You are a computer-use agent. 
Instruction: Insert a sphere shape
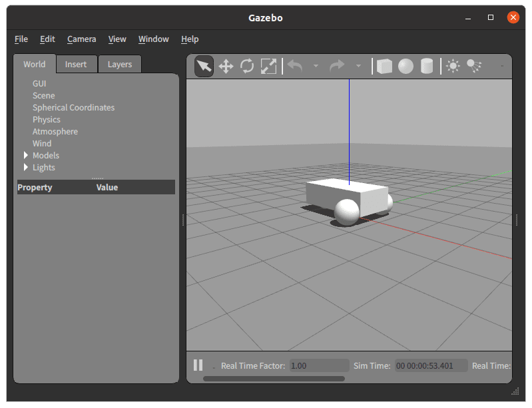(x=405, y=66)
